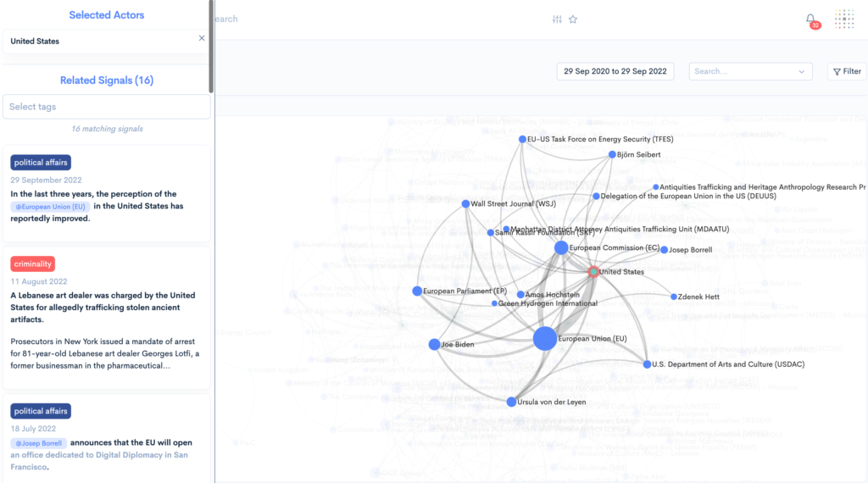Viewport: 868px width, 483px height.
Task: Click the top search field
Action: pos(226,19)
